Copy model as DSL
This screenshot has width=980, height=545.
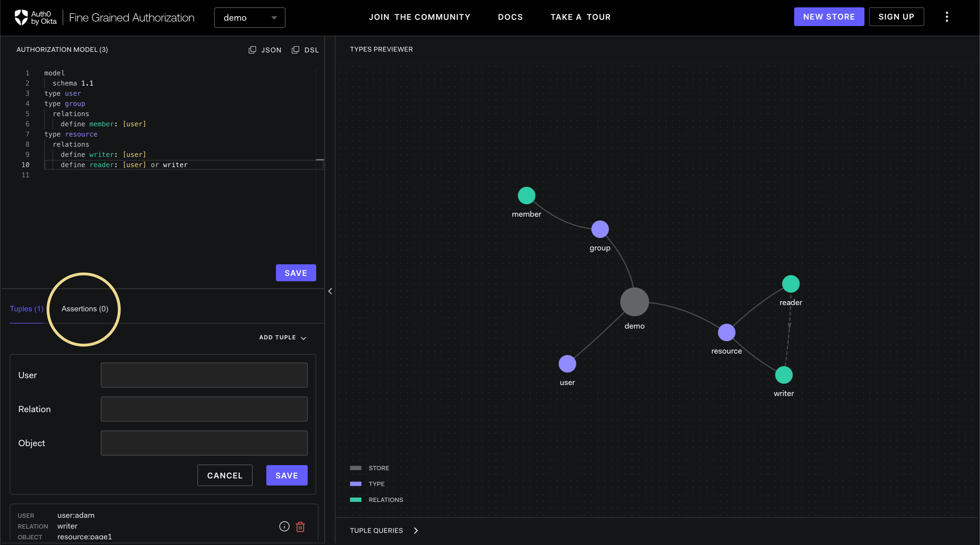click(x=305, y=50)
